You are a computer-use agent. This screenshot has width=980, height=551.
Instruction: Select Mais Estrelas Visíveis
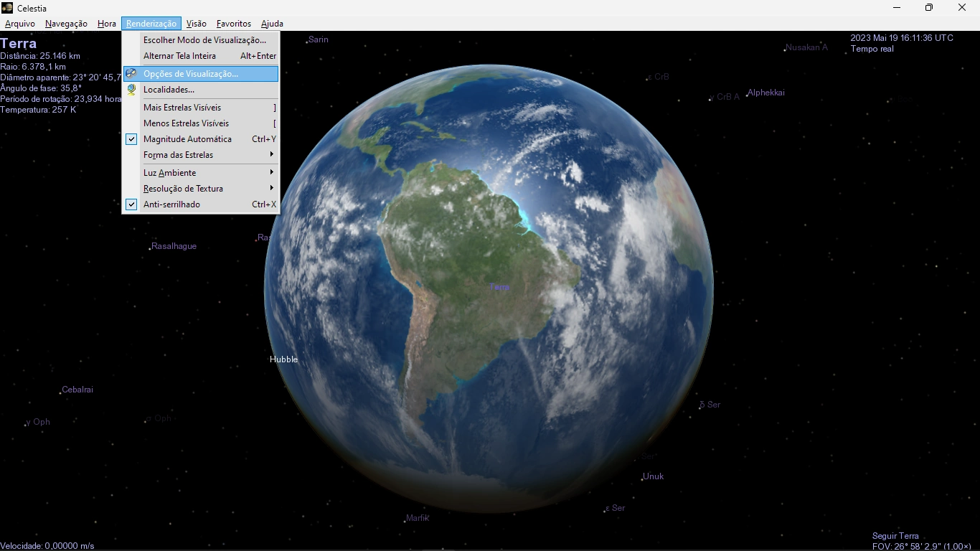(x=182, y=108)
